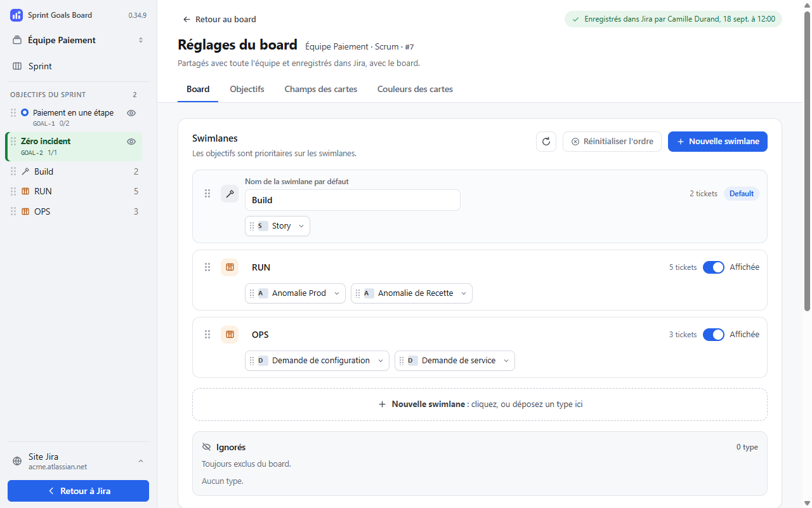
Task: Switch to the Objectifs tab
Action: [247, 90]
